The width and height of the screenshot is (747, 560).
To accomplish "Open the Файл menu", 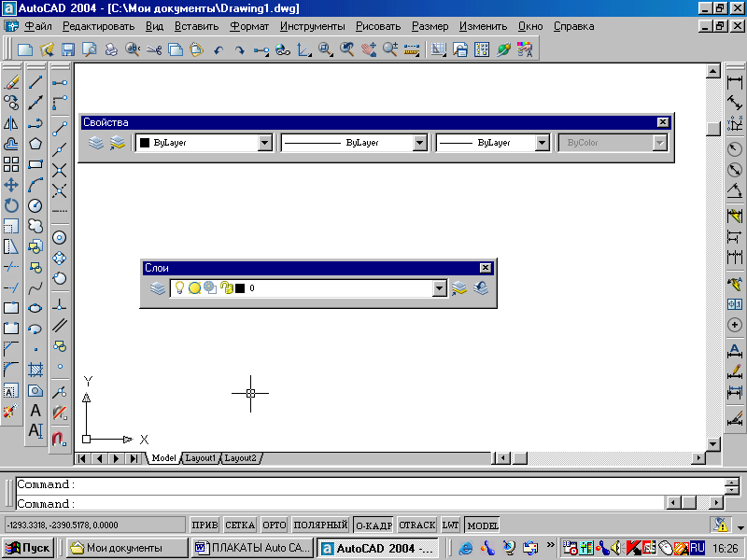I will coord(38,26).
